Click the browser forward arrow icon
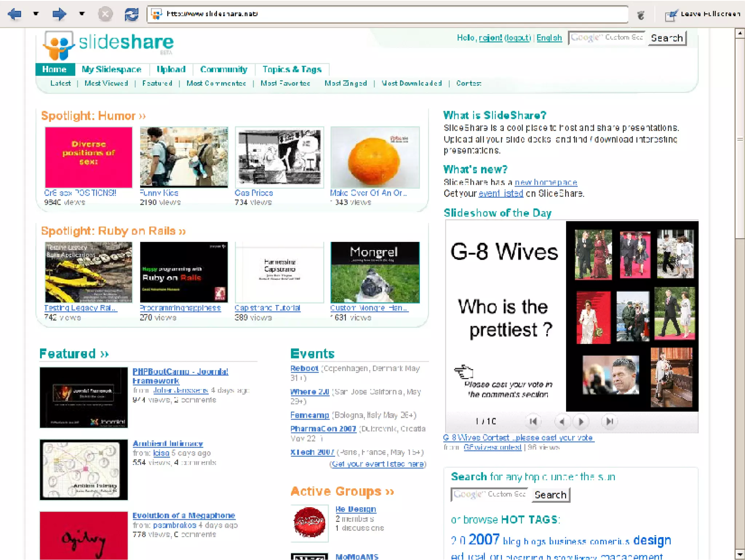The width and height of the screenshot is (745, 560). [x=59, y=14]
